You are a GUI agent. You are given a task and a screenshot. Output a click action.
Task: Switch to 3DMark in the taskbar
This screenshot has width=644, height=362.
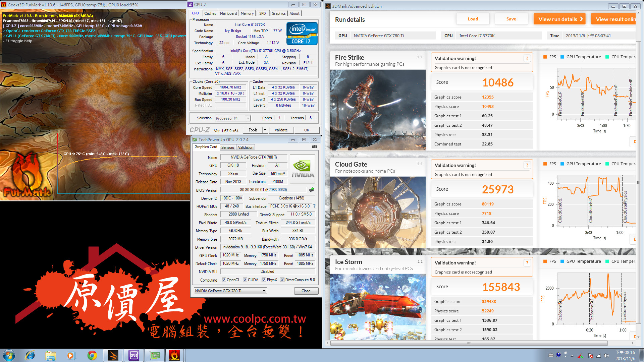[x=113, y=355]
